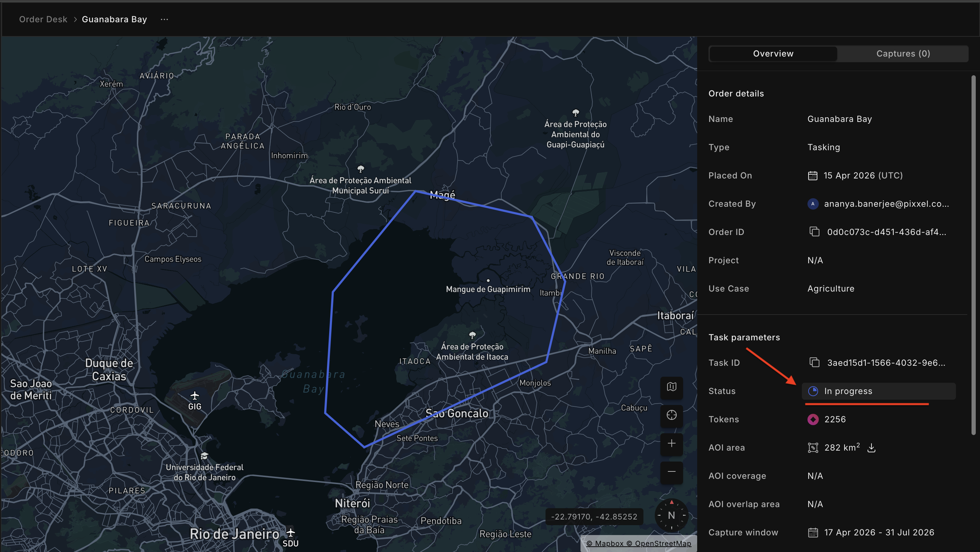Click the Task ID value 3aed15d1-1566-4032-9e6...

(886, 363)
